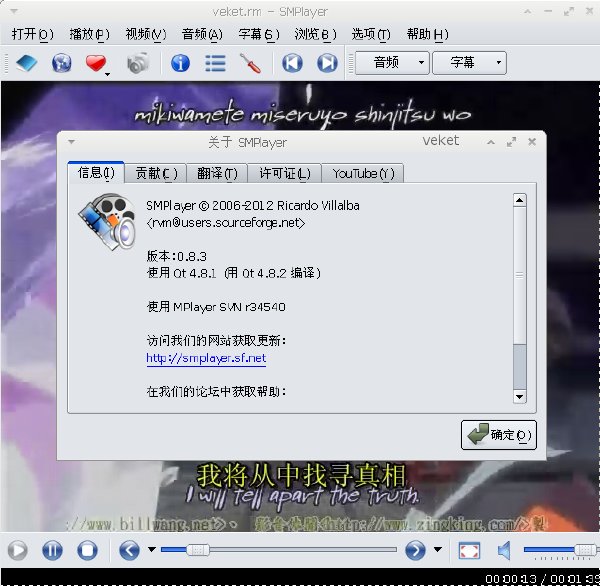This screenshot has height=586, width=600.
Task: Expand the favorites heart dropdown arrow
Action: pos(108,74)
